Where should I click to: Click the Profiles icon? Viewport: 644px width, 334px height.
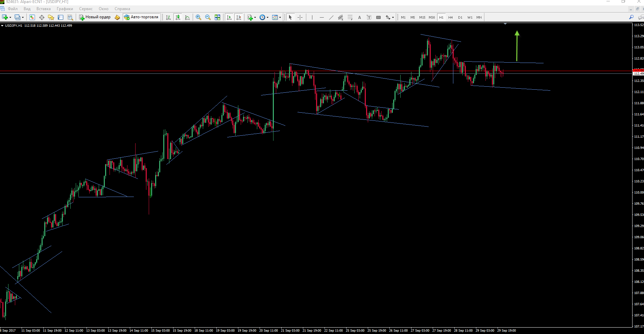[x=17, y=17]
